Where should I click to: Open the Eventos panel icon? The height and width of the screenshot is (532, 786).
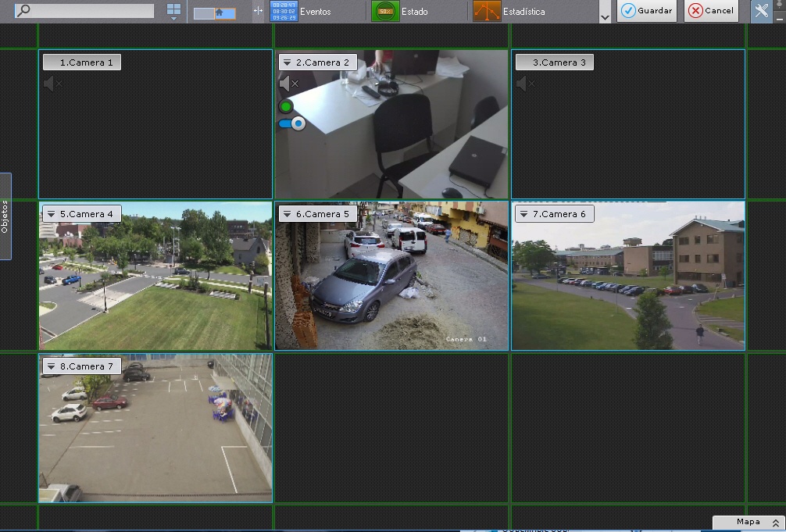point(283,11)
